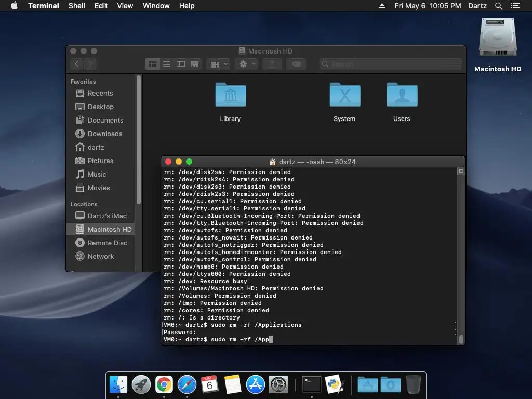This screenshot has height=399, width=532.
Task: Open Python IDLE icon in the Dock
Action: pos(335,385)
